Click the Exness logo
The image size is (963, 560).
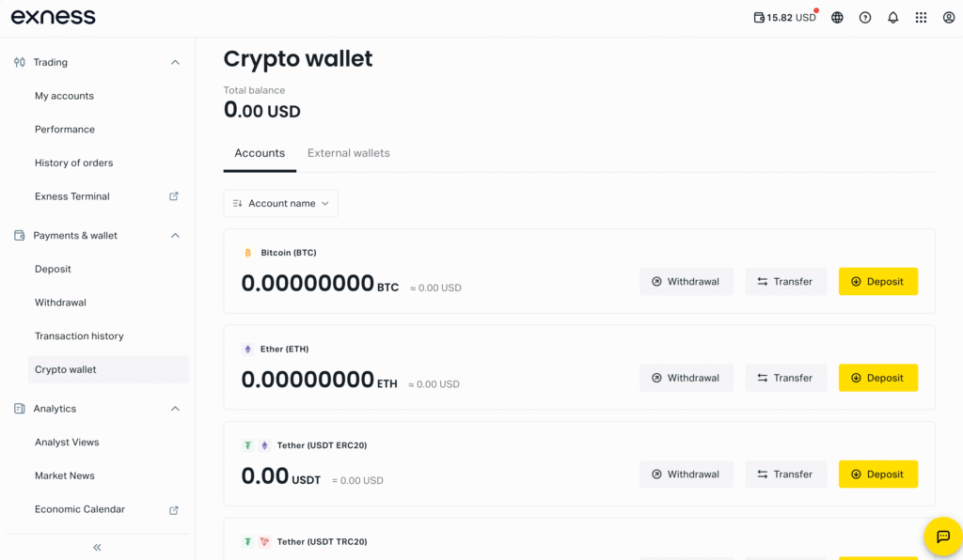point(54,18)
